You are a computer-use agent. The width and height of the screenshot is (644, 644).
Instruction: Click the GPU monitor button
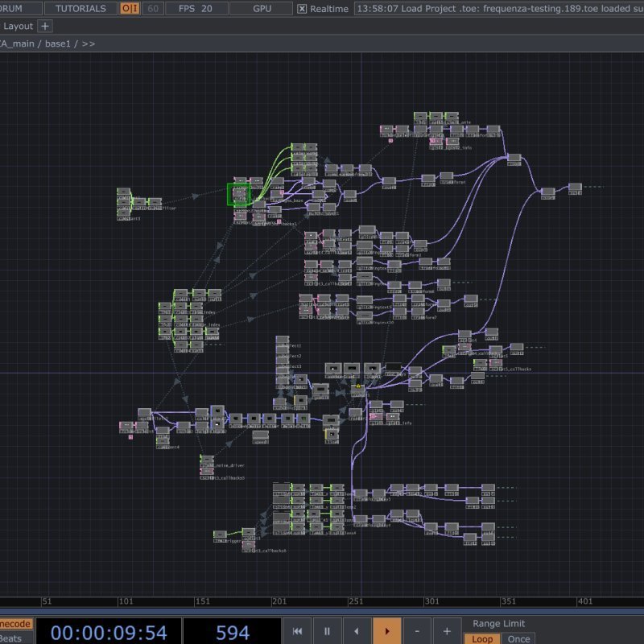(262, 8)
